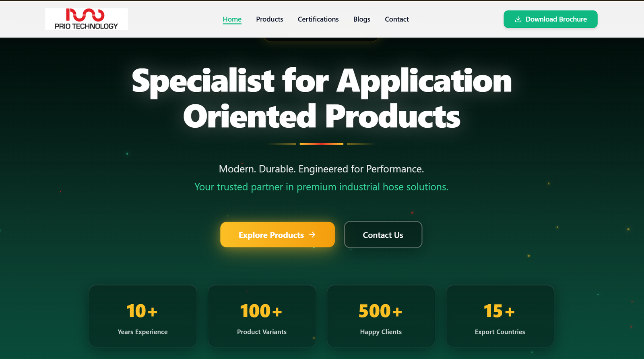Click the PRIO TECHNOLOGY wordmark text
This screenshot has width=644, height=359.
tap(86, 26)
